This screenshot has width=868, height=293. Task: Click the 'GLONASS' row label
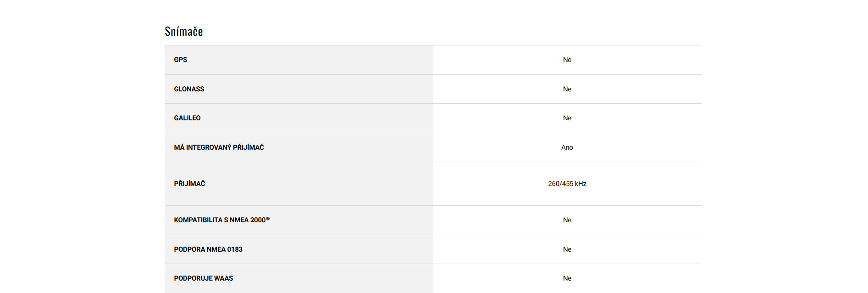pyautogui.click(x=189, y=89)
